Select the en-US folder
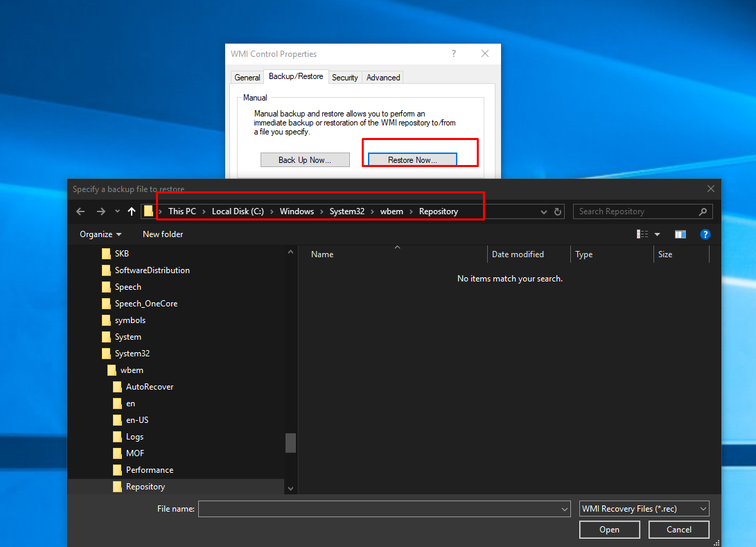This screenshot has width=756, height=547. tap(137, 419)
